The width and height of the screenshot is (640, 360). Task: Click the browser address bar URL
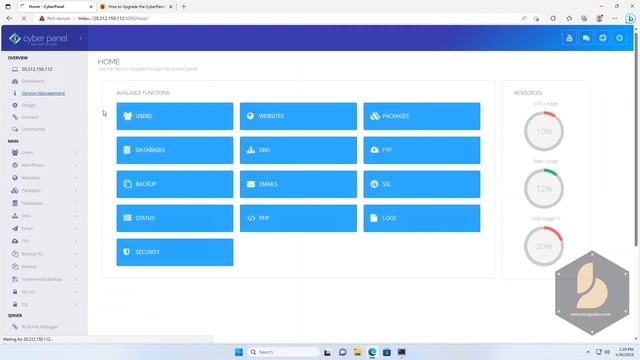pyautogui.click(x=113, y=18)
